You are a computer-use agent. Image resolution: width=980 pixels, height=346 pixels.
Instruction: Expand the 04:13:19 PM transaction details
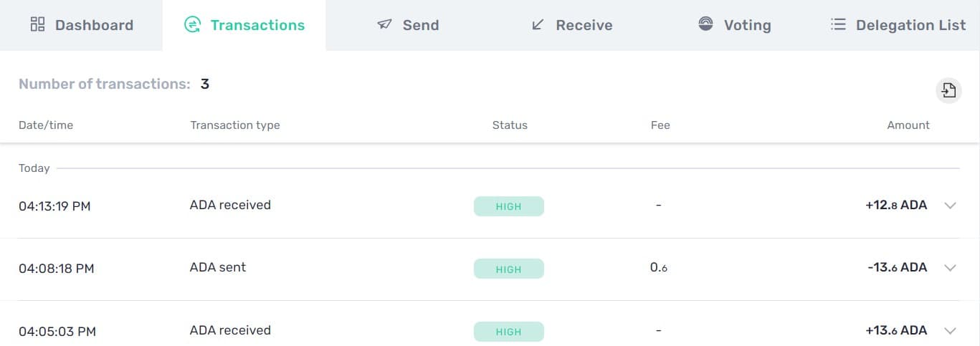pyautogui.click(x=951, y=206)
